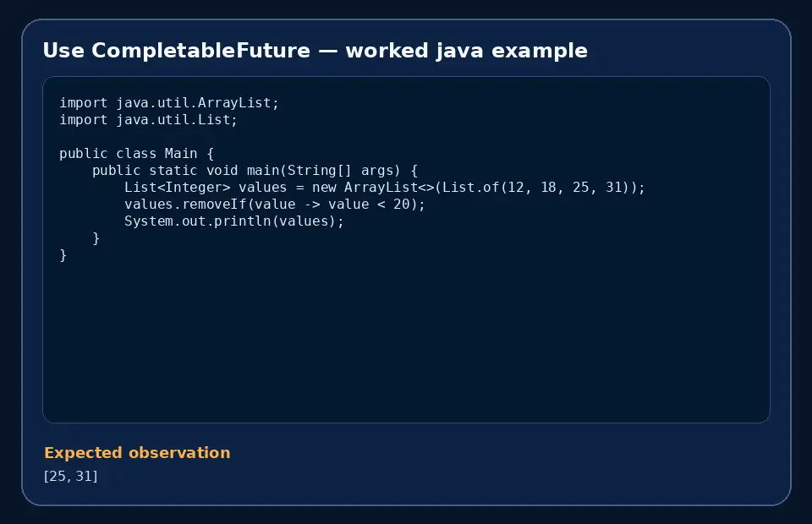Click the 'List<Integer> values' declaration line
812x524 pixels.
click(385, 188)
